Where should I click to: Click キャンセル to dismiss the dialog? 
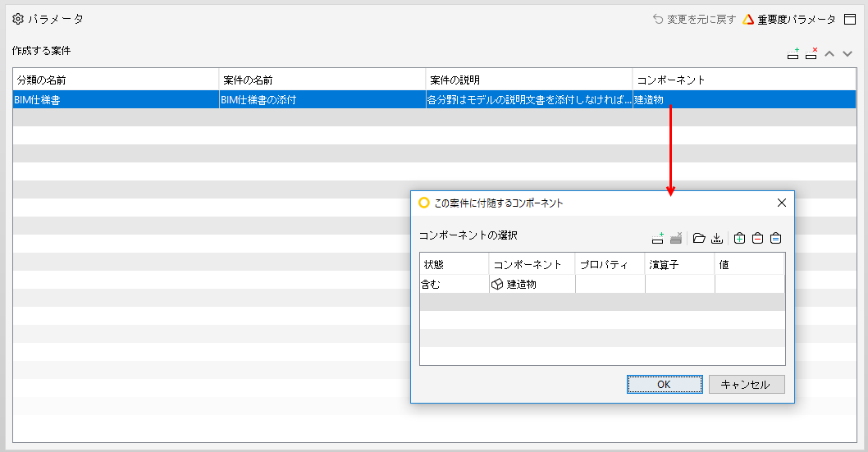[747, 385]
